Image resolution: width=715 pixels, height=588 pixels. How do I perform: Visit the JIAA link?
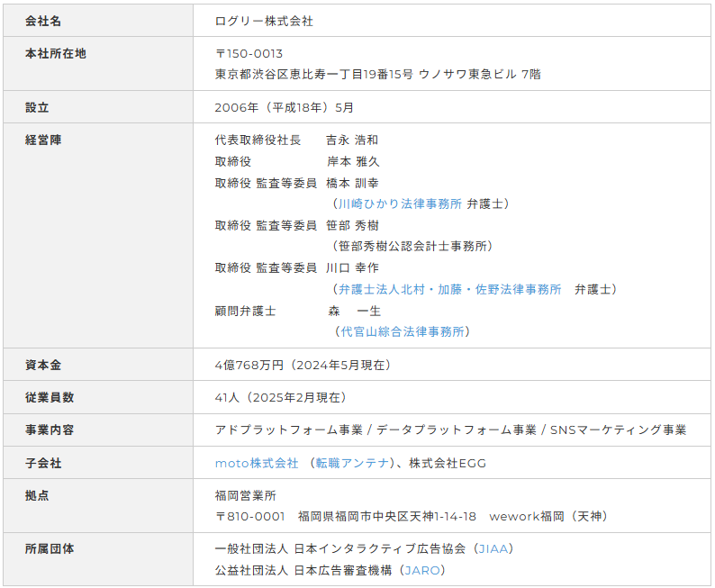pos(493,548)
